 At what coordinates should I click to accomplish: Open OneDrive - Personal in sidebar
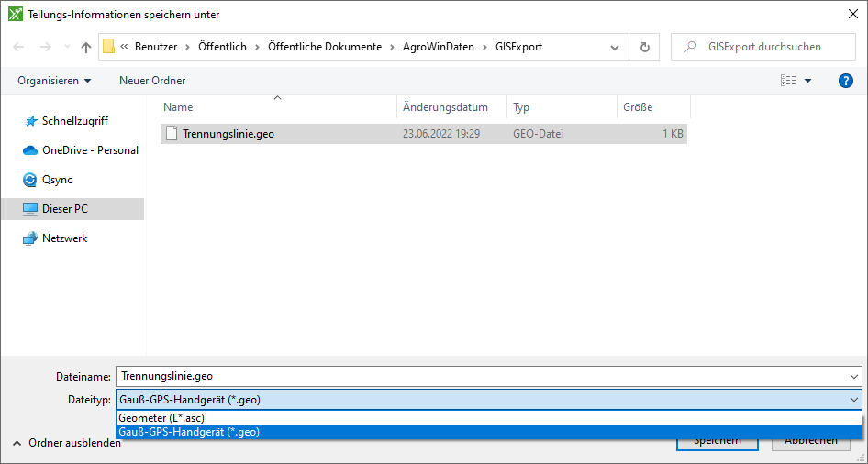point(90,150)
